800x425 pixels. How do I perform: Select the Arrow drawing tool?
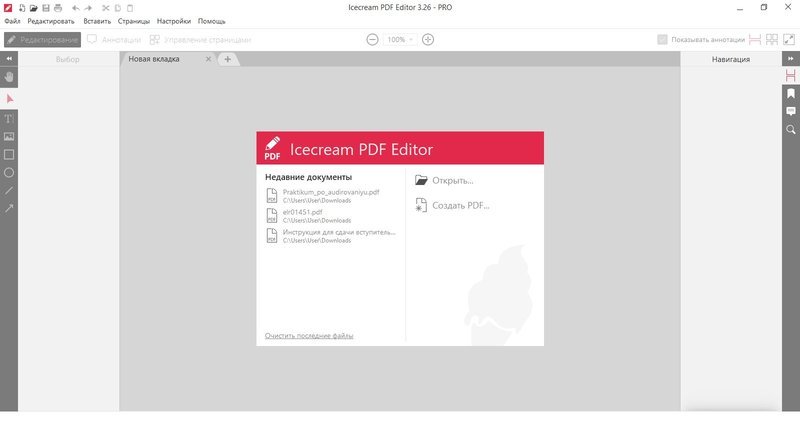coord(9,208)
